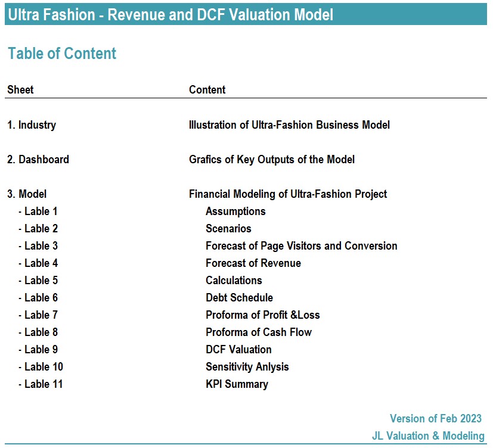Select the 'Table of Content' heading
This screenshot has height=448, width=493.
tap(62, 53)
